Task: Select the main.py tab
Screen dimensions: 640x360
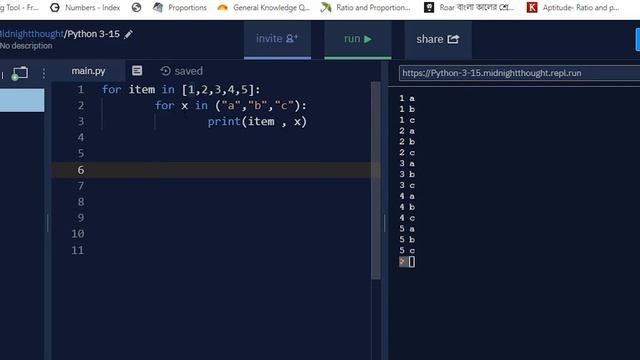Action: click(x=88, y=71)
